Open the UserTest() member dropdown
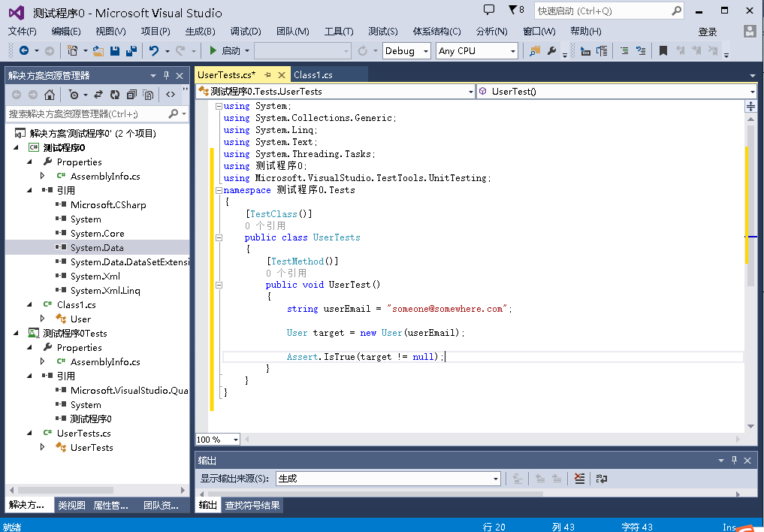The height and width of the screenshot is (532, 764). pos(616,92)
